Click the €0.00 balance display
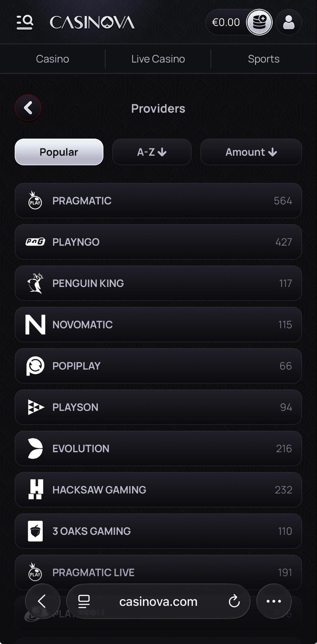This screenshot has width=317, height=644. coord(226,23)
